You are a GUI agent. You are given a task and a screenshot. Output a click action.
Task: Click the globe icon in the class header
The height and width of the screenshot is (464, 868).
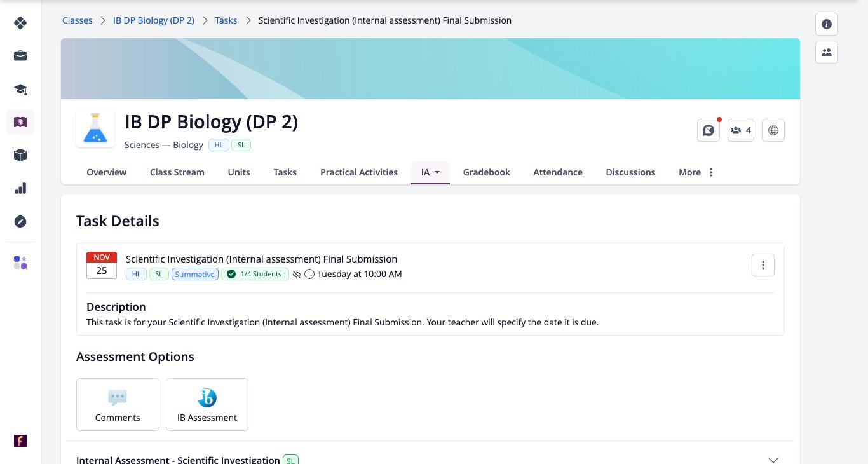[773, 130]
